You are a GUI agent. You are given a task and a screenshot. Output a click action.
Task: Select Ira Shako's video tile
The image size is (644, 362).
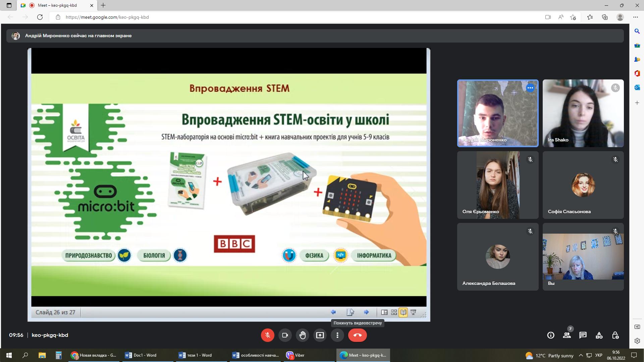[583, 113]
